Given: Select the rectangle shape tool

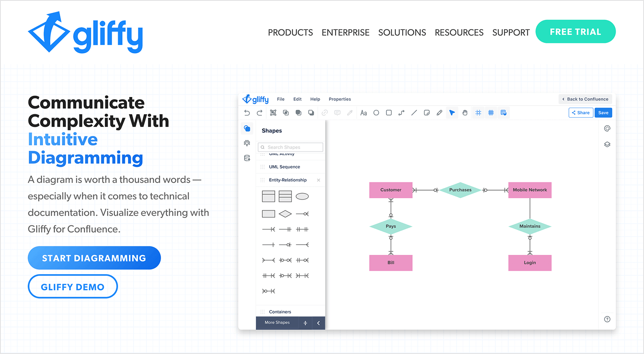Looking at the screenshot, I should (389, 113).
